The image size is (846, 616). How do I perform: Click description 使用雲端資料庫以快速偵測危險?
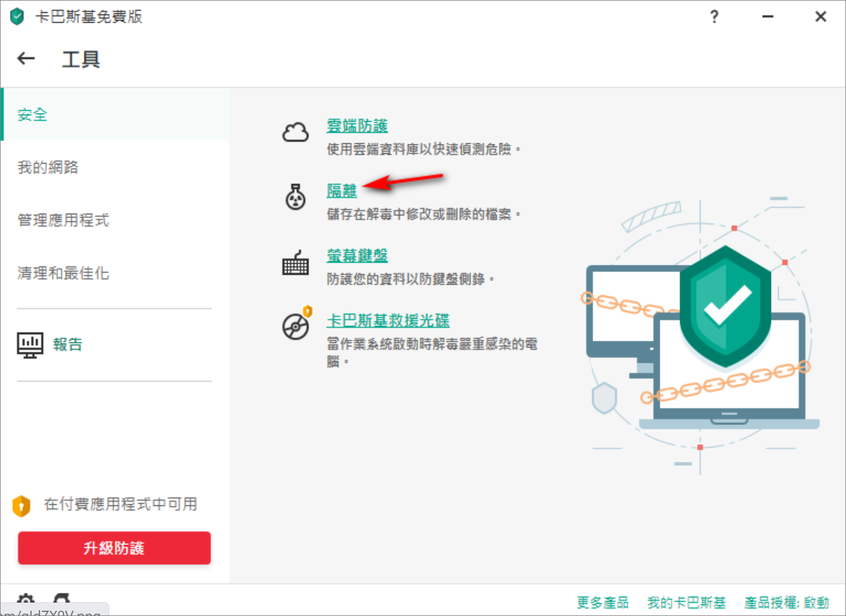423,150
